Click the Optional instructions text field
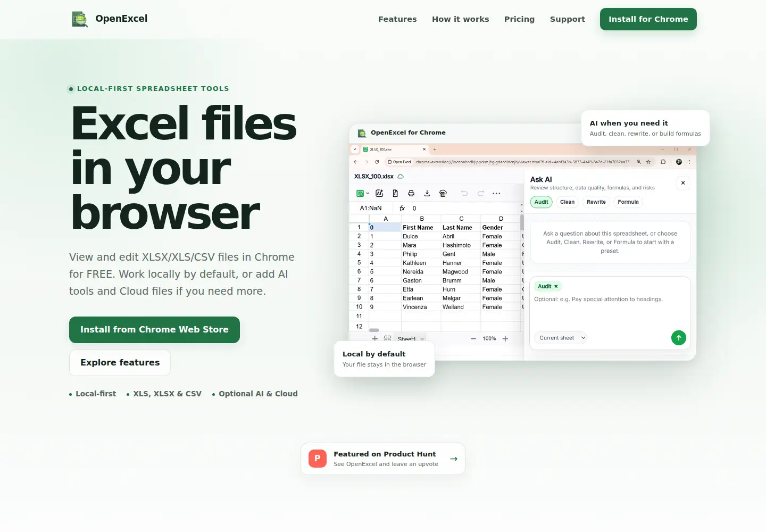 click(x=610, y=311)
